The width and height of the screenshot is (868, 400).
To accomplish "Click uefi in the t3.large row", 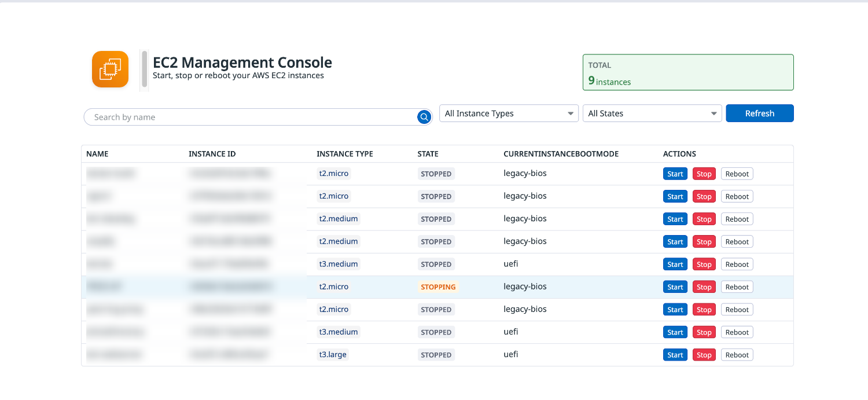I will pyautogui.click(x=511, y=354).
